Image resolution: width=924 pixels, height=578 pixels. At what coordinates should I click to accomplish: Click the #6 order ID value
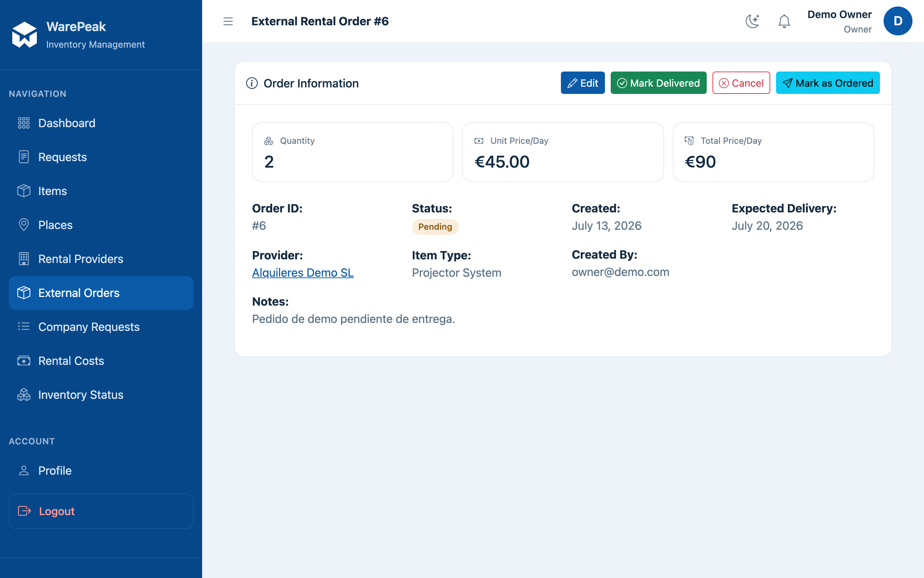coord(259,225)
